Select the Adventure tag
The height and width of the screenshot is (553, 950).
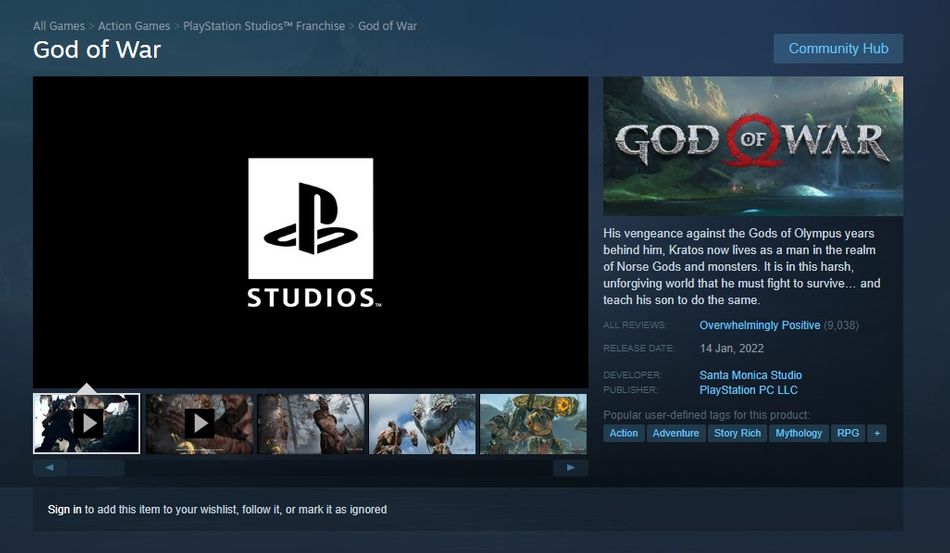(676, 433)
